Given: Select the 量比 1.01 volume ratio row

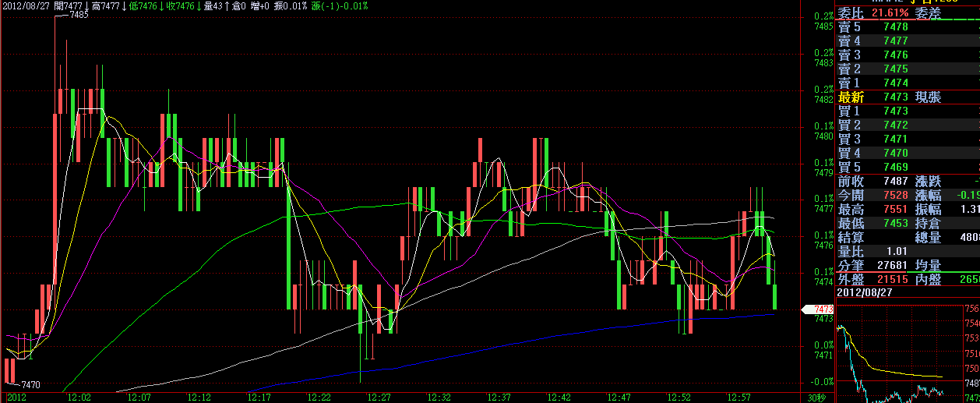Looking at the screenshot, I should point(873,251).
